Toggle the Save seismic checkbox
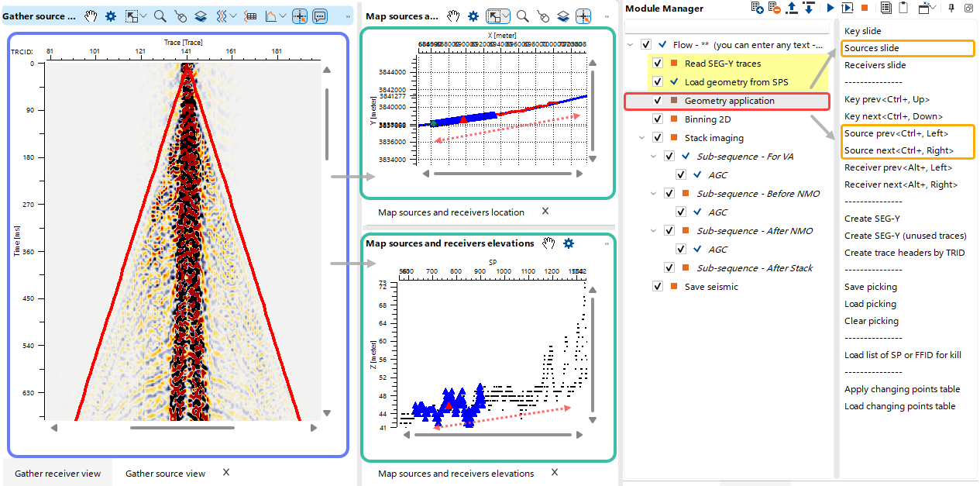 (658, 286)
